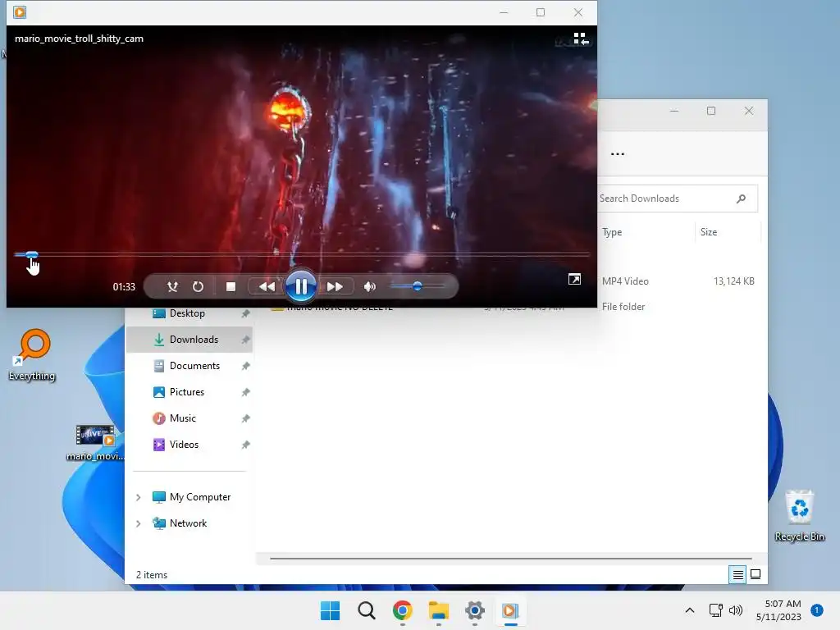Click the pin icon next to Downloads
840x630 pixels.
(x=245, y=340)
